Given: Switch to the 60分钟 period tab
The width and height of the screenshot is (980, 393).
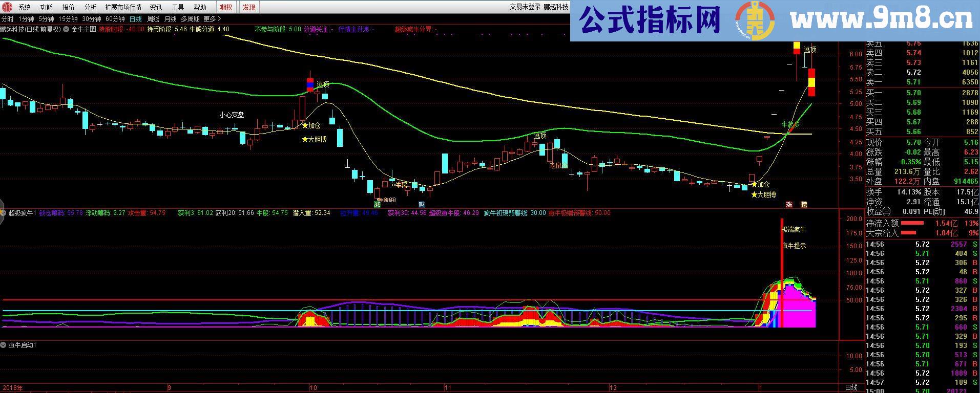Looking at the screenshot, I should point(115,19).
